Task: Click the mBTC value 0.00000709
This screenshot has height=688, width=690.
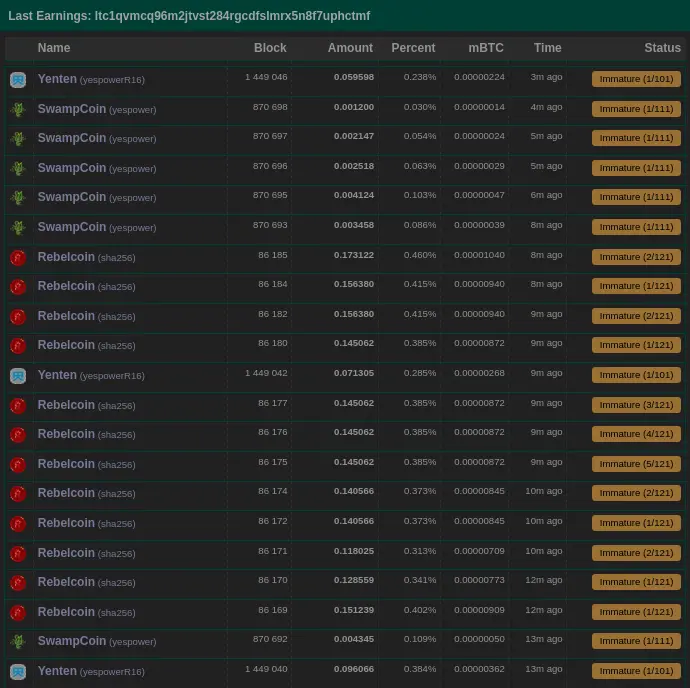Action: coord(479,551)
